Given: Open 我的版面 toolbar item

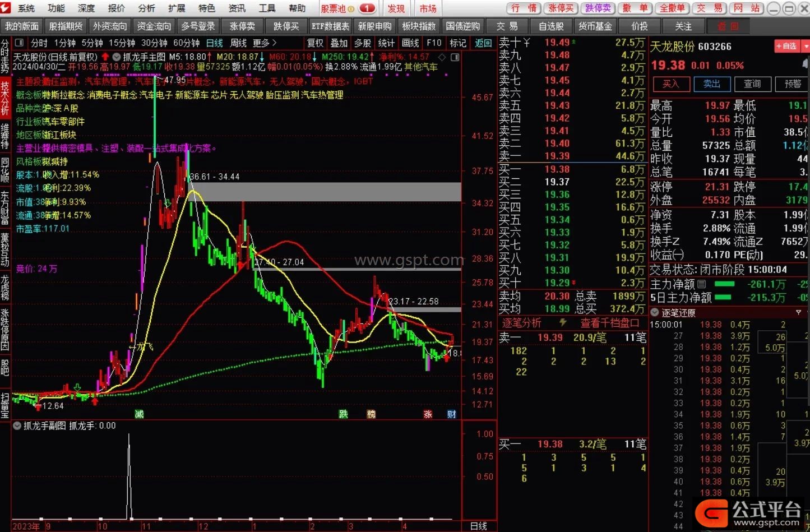Looking at the screenshot, I should pyautogui.click(x=22, y=26).
